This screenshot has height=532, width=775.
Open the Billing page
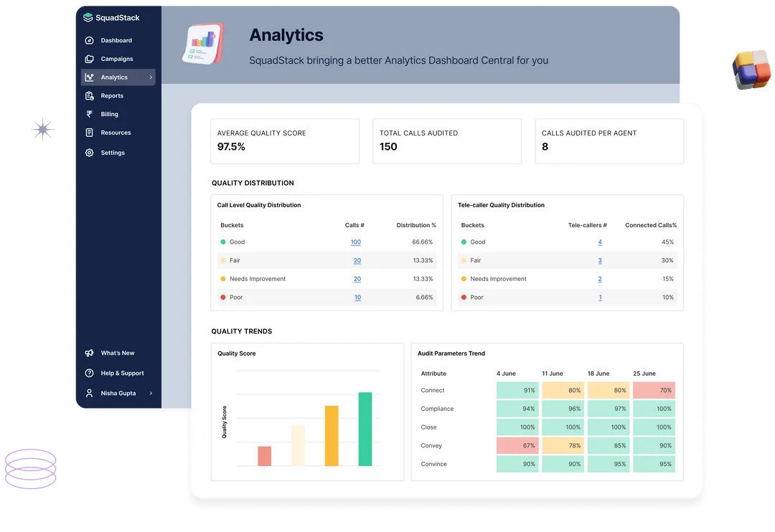[109, 114]
